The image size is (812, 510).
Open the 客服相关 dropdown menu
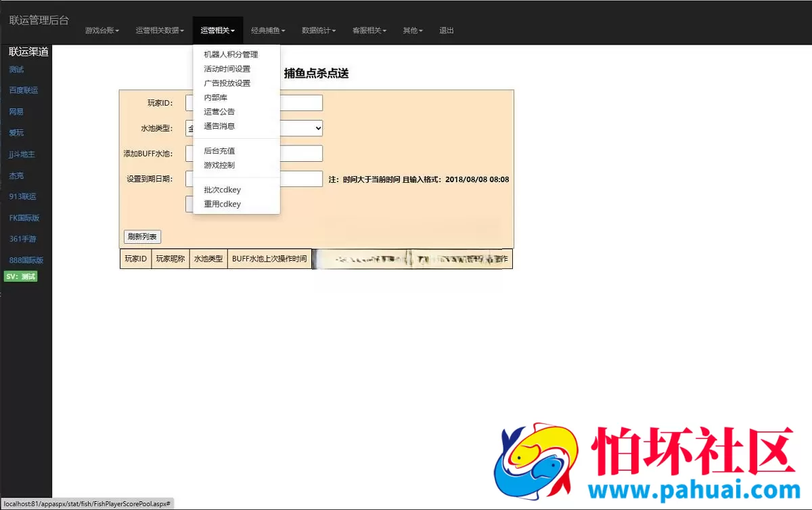(369, 30)
